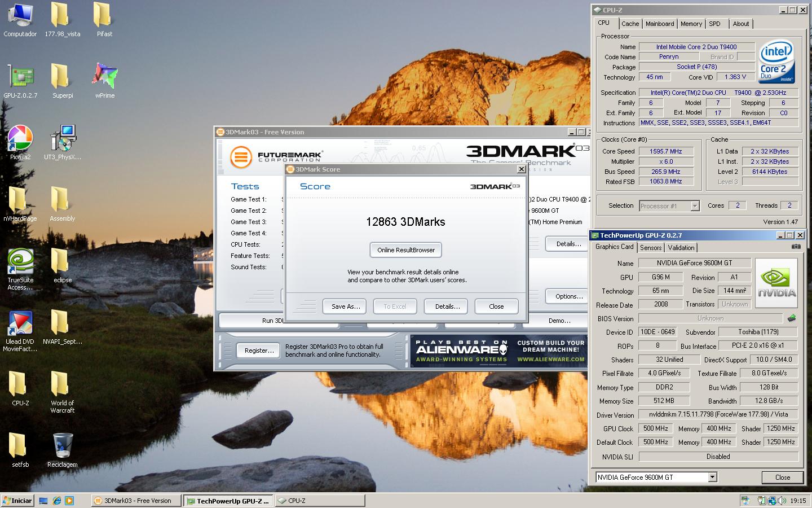Click the GPU-Z Name field NVIDIA GeForce 9600M GT

coord(694,263)
